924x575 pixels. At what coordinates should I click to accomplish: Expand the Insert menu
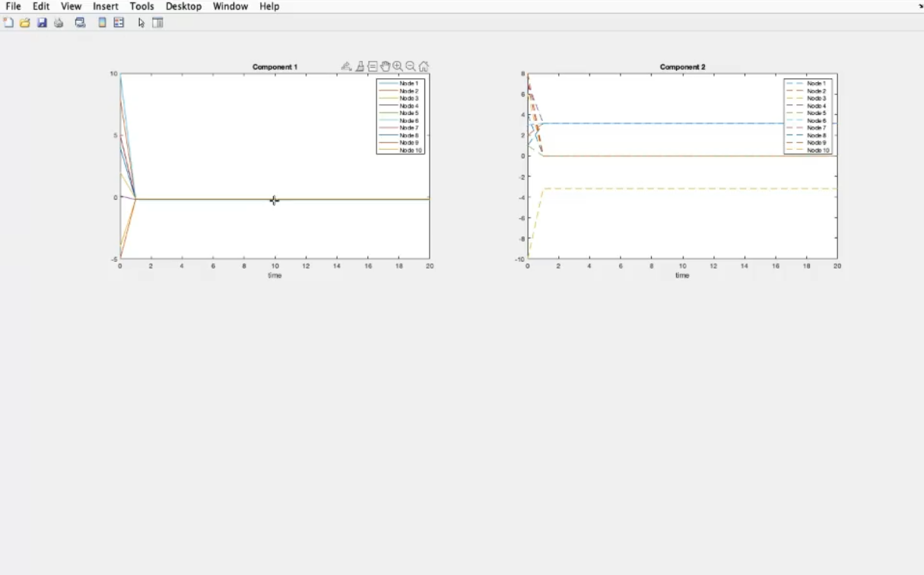[106, 6]
